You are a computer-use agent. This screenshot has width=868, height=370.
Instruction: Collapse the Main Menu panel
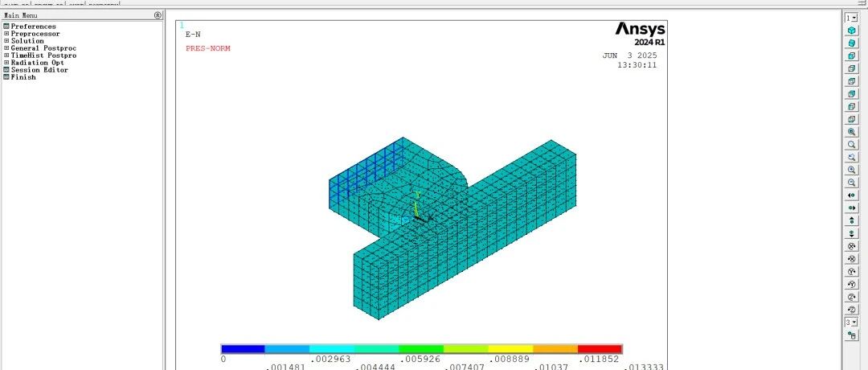158,15
